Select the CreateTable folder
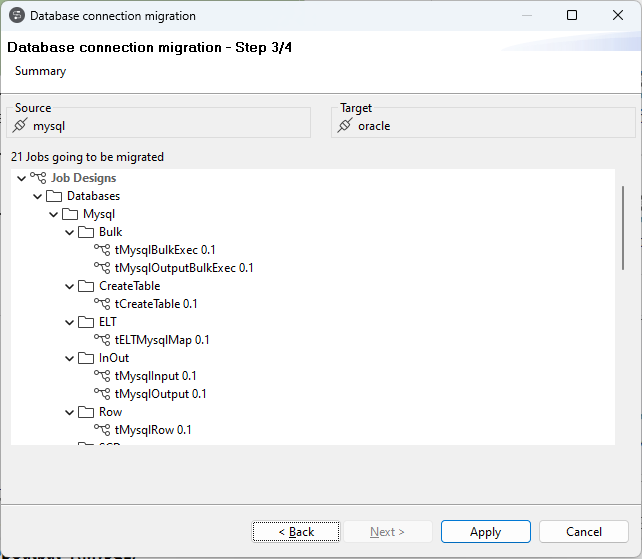The height and width of the screenshot is (559, 642). [x=129, y=286]
